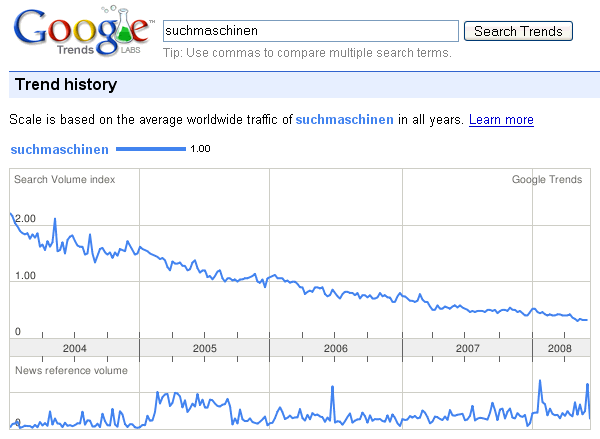Viewport: 600px width, 439px height.
Task: Click the Search Volume index label
Action: [x=65, y=180]
